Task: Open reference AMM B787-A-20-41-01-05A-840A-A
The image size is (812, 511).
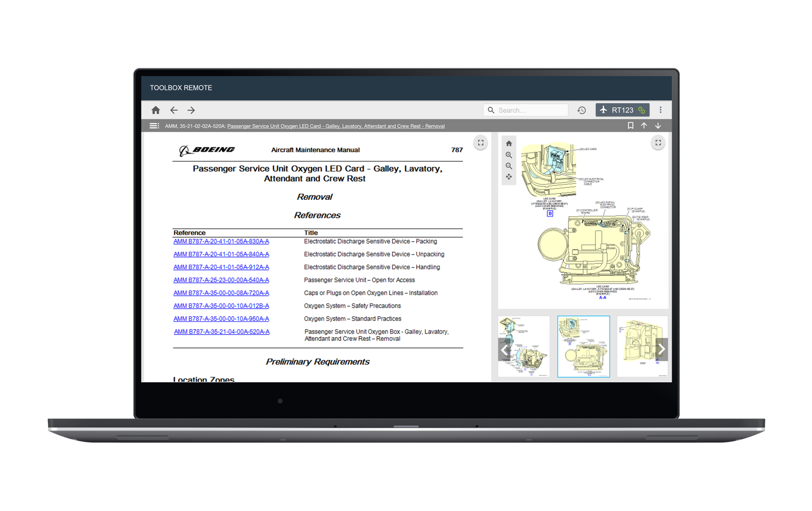Action: (x=221, y=255)
